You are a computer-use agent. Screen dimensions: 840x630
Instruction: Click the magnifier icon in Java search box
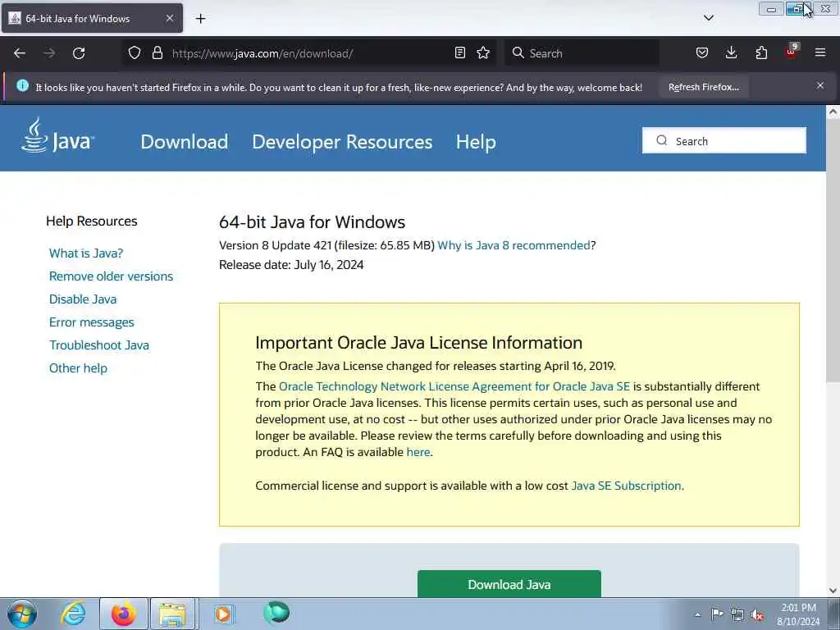tap(662, 140)
